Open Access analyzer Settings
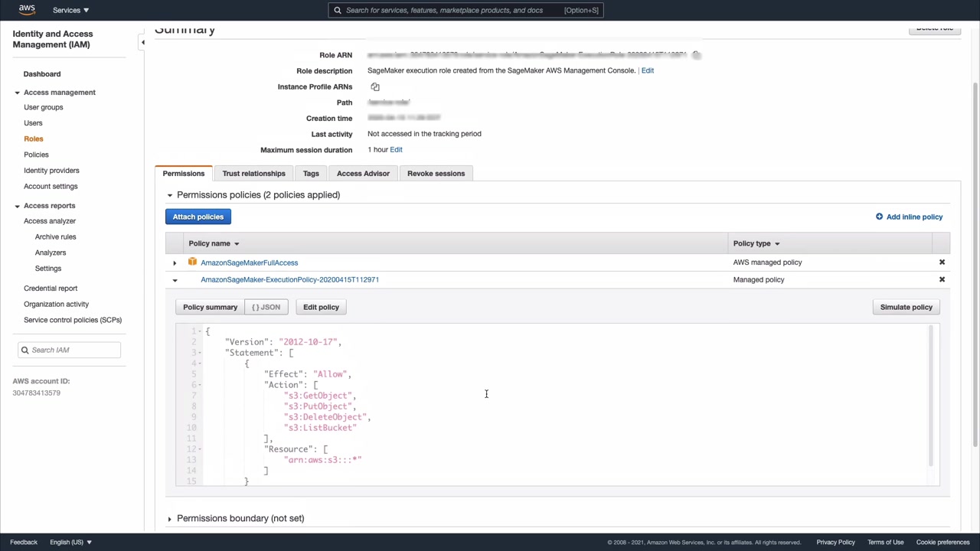The height and width of the screenshot is (551, 980). click(48, 269)
